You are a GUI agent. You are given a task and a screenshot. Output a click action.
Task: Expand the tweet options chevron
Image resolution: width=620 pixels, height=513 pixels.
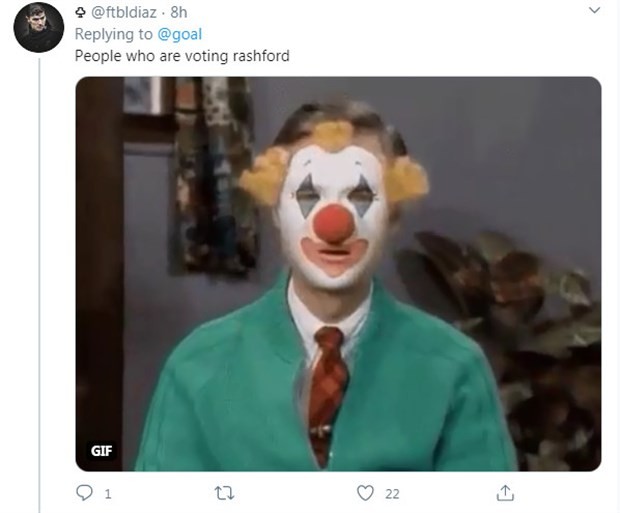594,11
